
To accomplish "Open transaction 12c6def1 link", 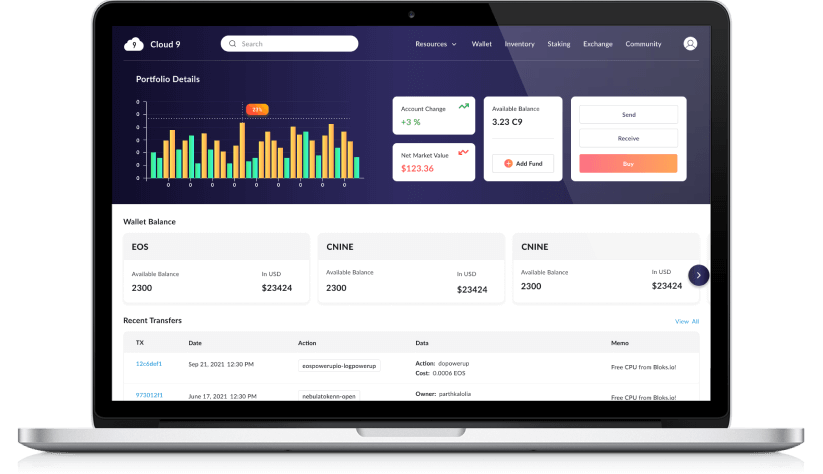I will 149,364.
